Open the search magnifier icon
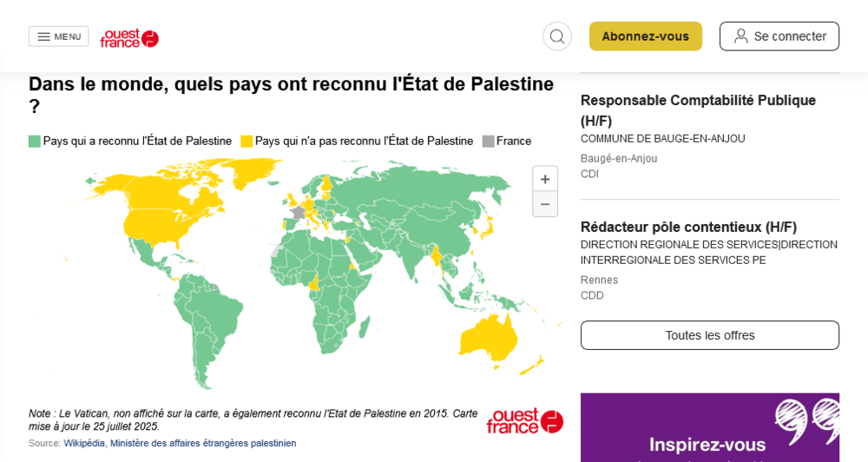868x462 pixels. pos(557,36)
